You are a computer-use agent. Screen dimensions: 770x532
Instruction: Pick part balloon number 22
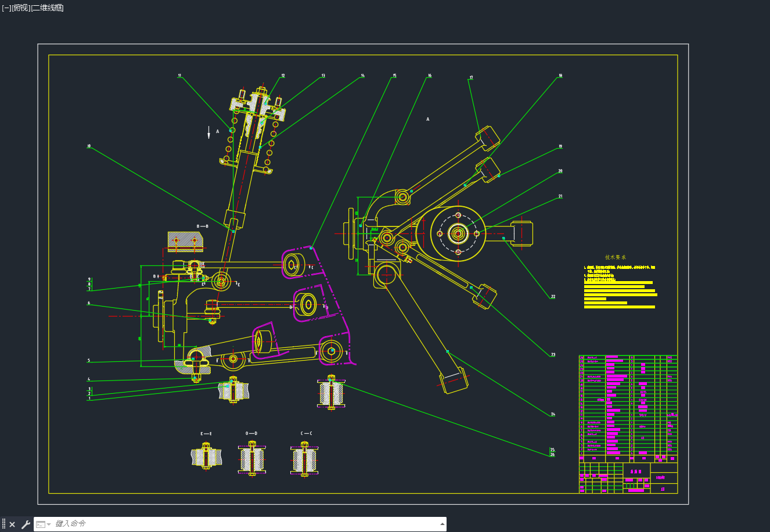click(553, 297)
